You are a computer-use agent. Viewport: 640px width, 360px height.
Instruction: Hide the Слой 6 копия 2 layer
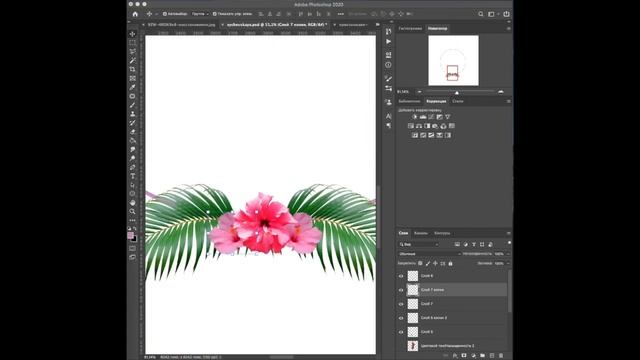pyautogui.click(x=401, y=318)
